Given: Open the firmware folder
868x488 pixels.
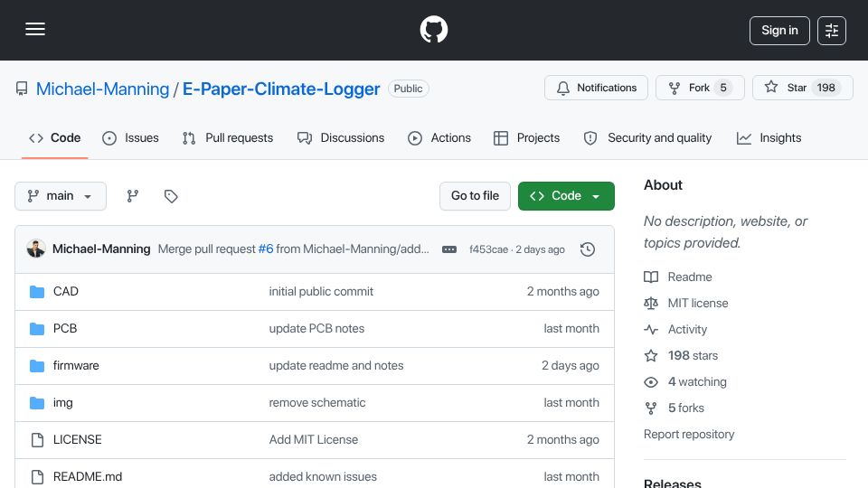Looking at the screenshot, I should point(76,366).
